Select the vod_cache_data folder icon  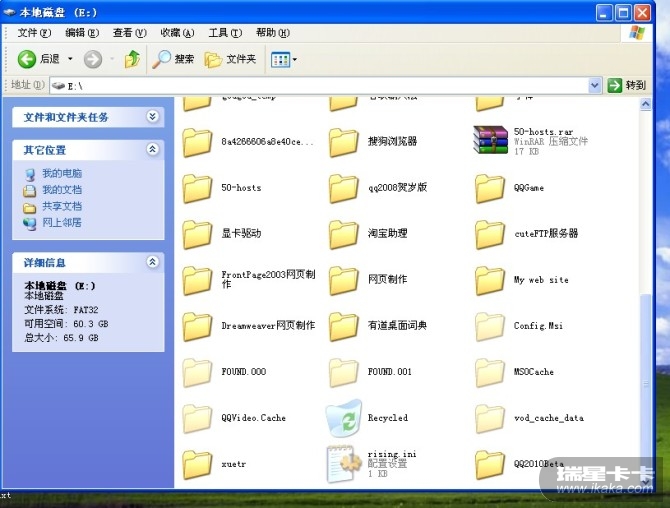click(x=490, y=419)
